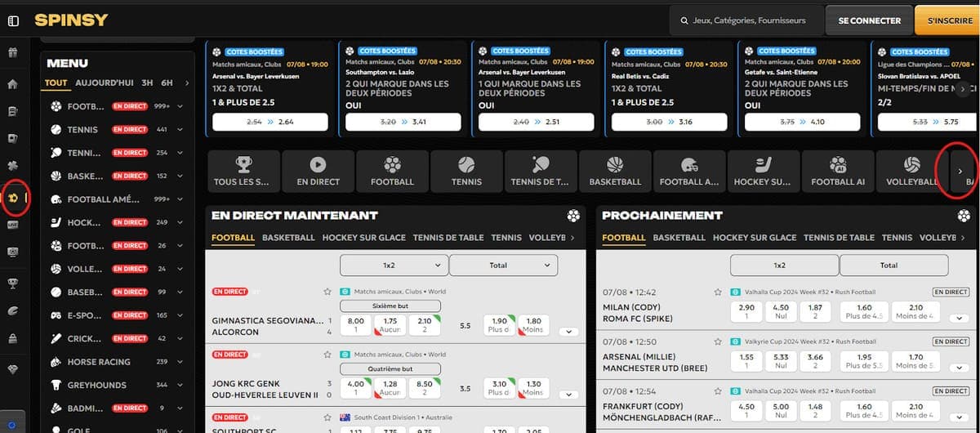This screenshot has height=433, width=980.
Task: Pick odds 2.90 for Milan (Cody) win
Action: 746,312
